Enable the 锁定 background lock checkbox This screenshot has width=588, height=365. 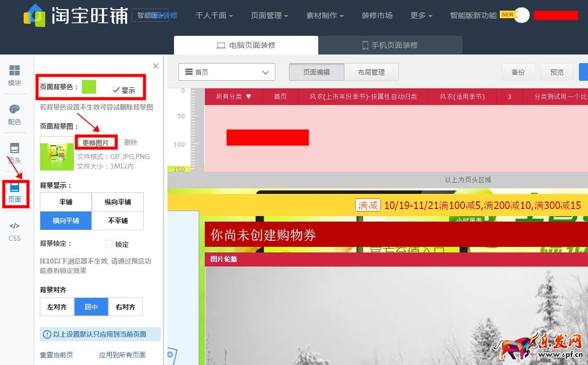109,244
